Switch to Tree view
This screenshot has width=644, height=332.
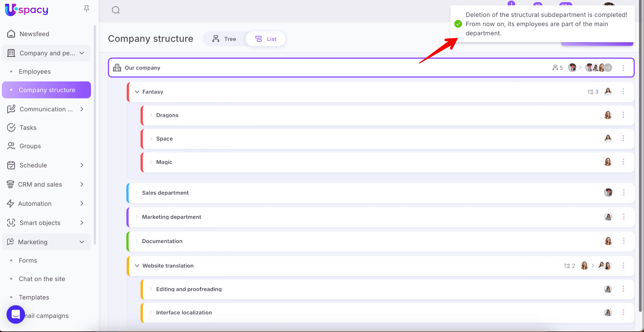tap(224, 39)
